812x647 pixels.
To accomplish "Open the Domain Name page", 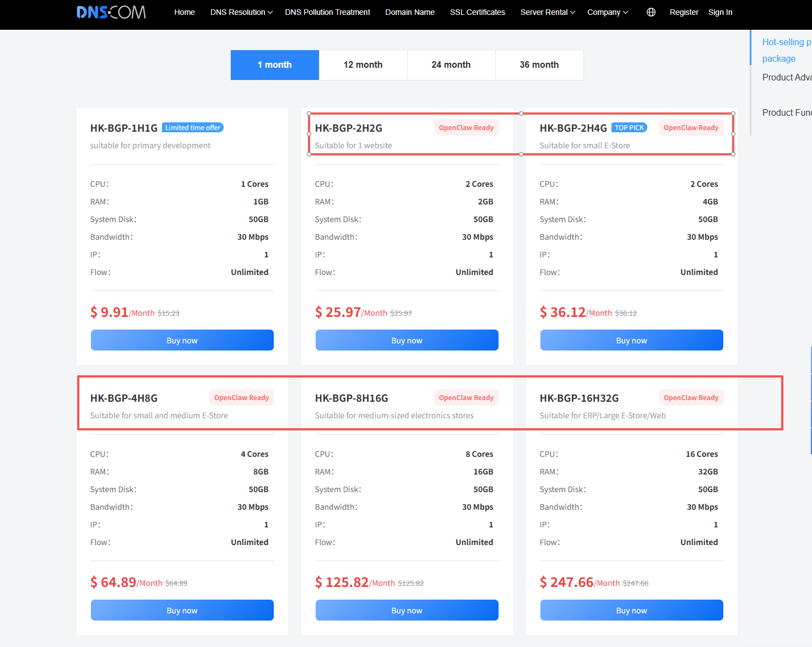I will pos(410,12).
